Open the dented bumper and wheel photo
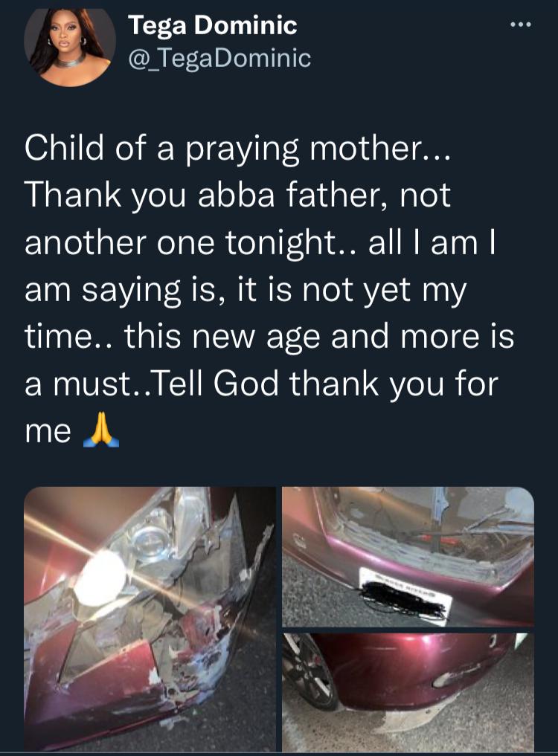Image resolution: width=558 pixels, height=756 pixels. pos(408,692)
